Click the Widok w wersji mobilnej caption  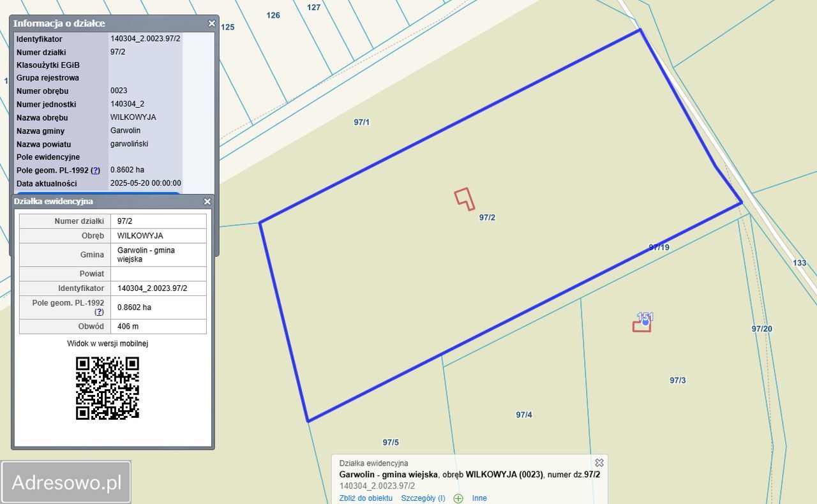tap(107, 343)
